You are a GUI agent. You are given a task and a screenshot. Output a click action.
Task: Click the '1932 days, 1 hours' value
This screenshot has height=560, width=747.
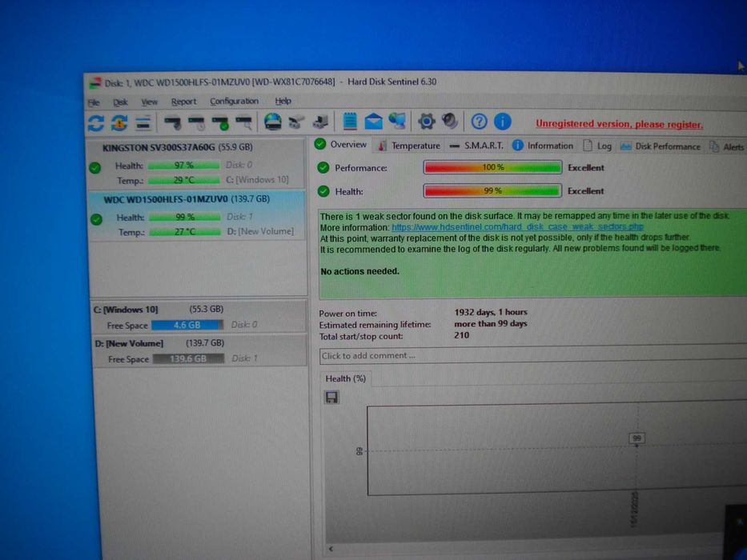coord(491,312)
